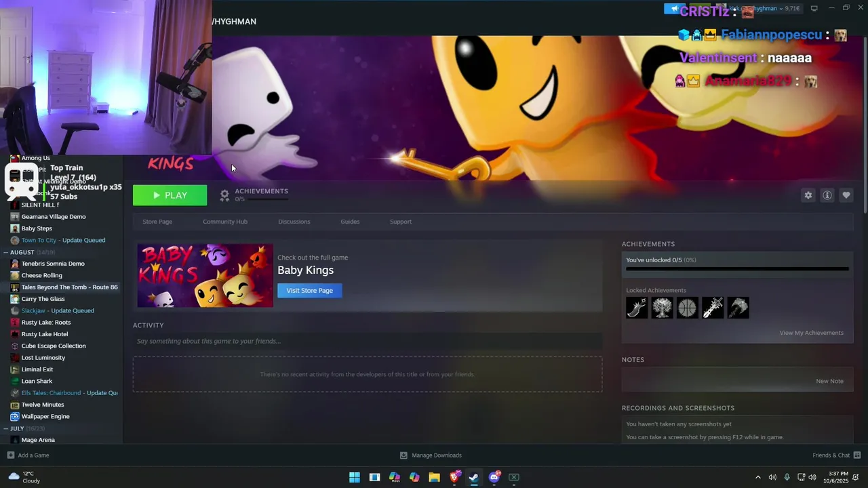This screenshot has height=488, width=868.
Task: Click the Baby Kings banner thumbnail
Action: pos(205,276)
